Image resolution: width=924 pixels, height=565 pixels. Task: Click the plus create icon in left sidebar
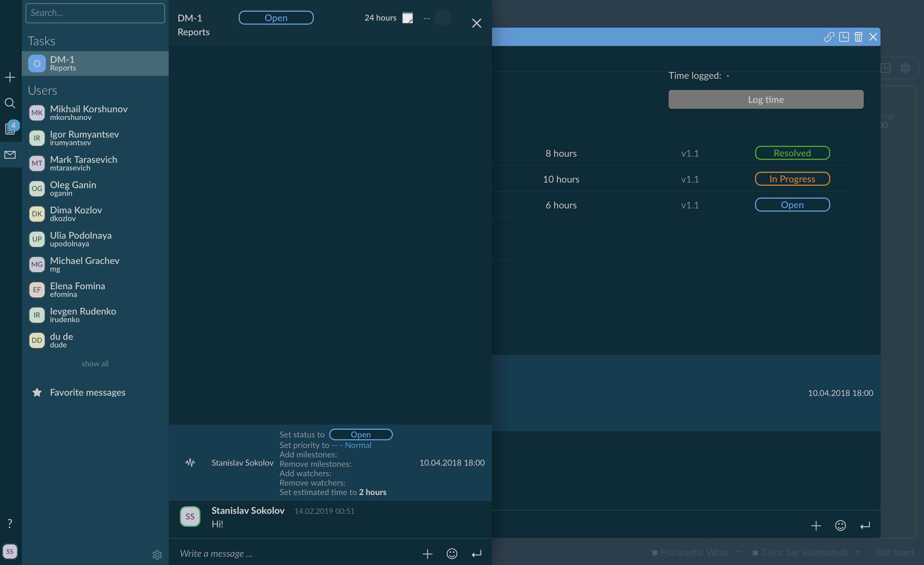pyautogui.click(x=10, y=77)
